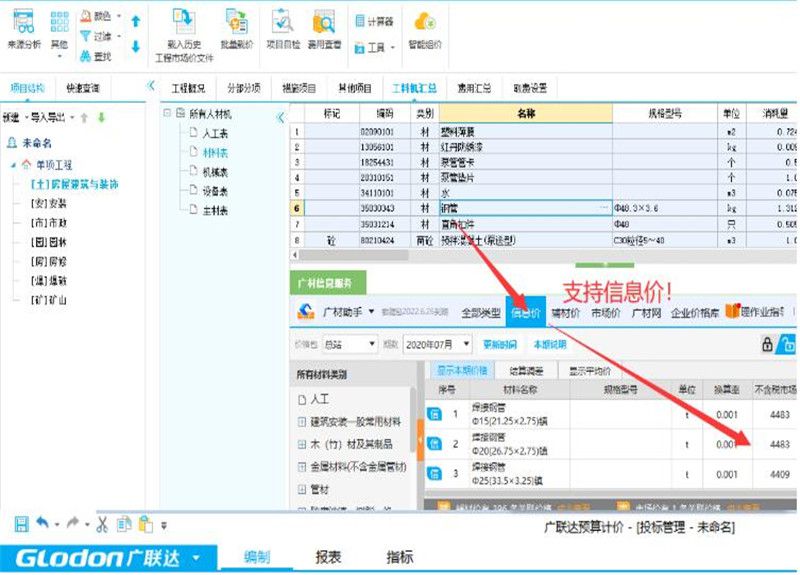The height and width of the screenshot is (575, 800).
Task: Select [安]安装 in project tree
Action: (x=48, y=204)
